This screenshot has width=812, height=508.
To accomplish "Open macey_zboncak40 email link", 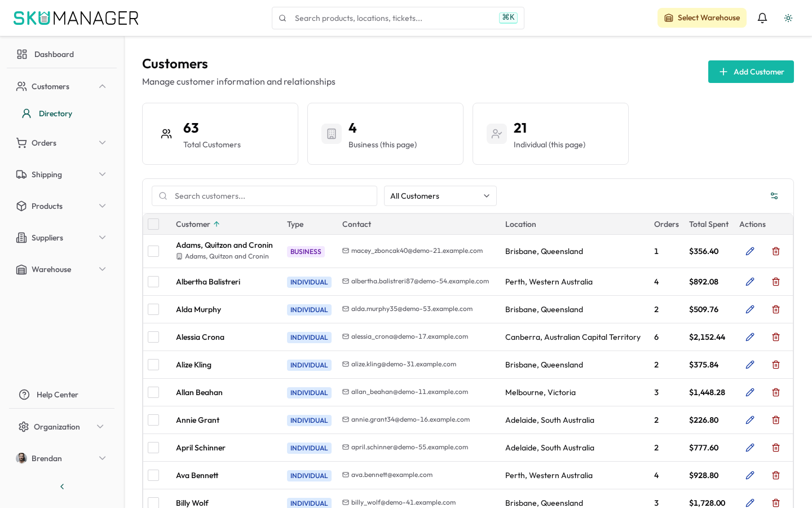I will pos(417,251).
